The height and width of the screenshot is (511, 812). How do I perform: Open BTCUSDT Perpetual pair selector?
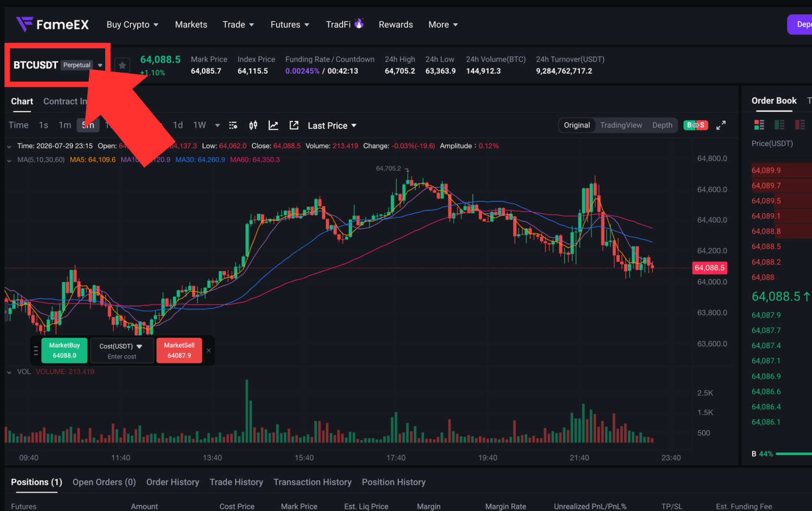[58, 65]
